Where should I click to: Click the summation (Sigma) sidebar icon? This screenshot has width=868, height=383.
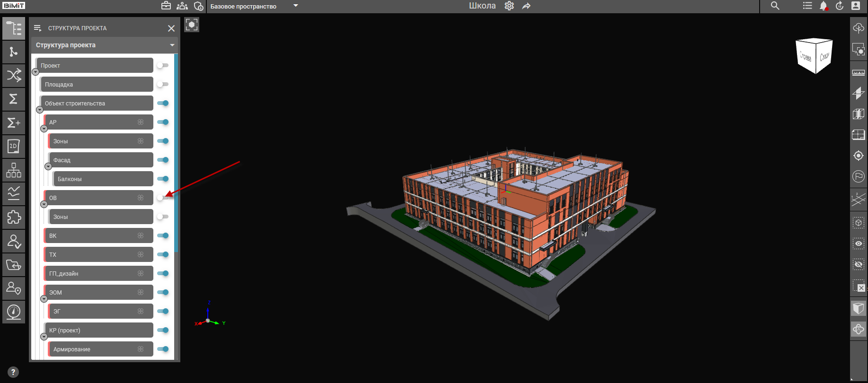click(14, 99)
